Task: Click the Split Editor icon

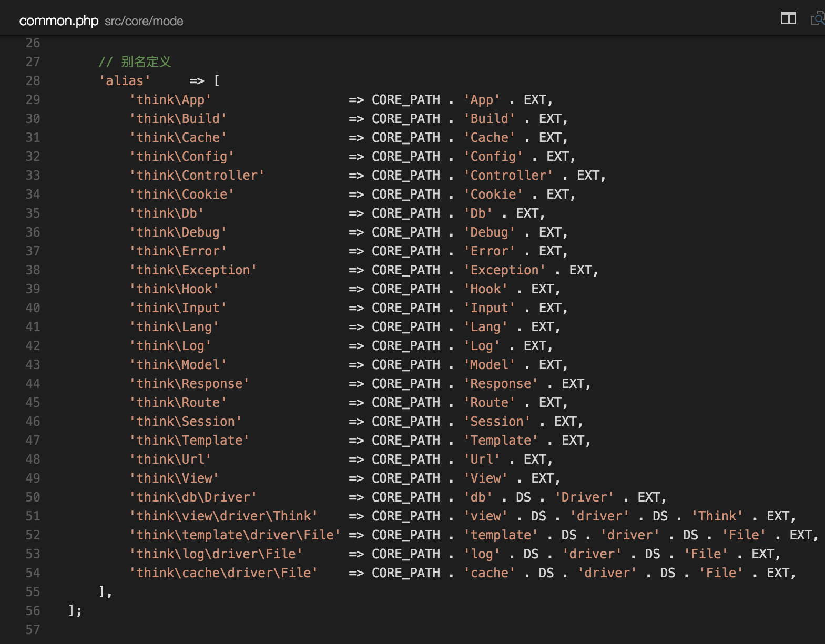Action: (x=788, y=18)
